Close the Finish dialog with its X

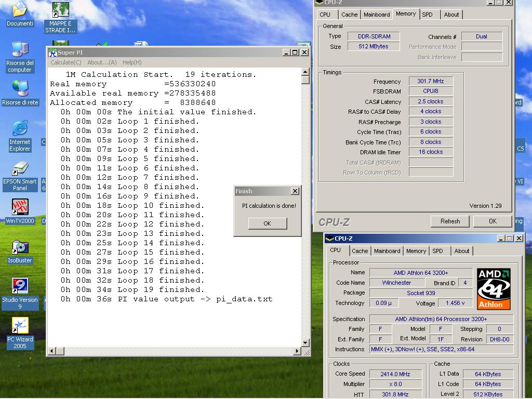click(295, 191)
